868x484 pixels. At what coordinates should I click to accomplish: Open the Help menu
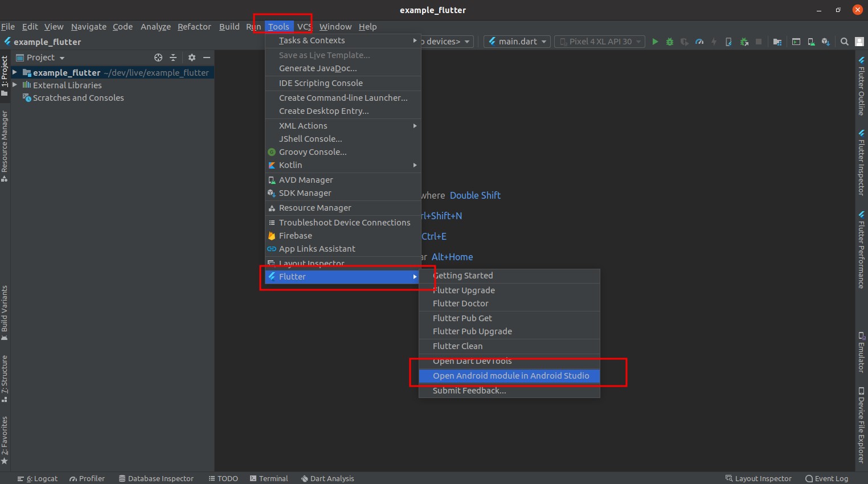point(367,27)
